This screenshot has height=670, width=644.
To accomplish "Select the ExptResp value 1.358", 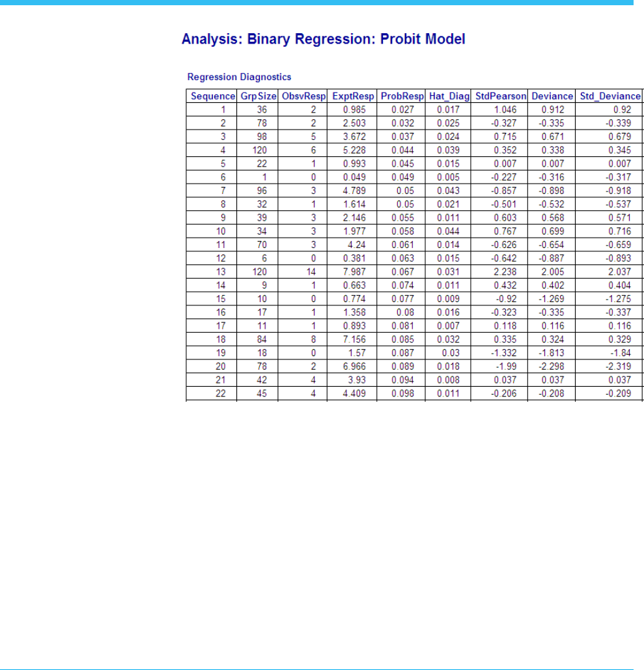I will [x=354, y=313].
